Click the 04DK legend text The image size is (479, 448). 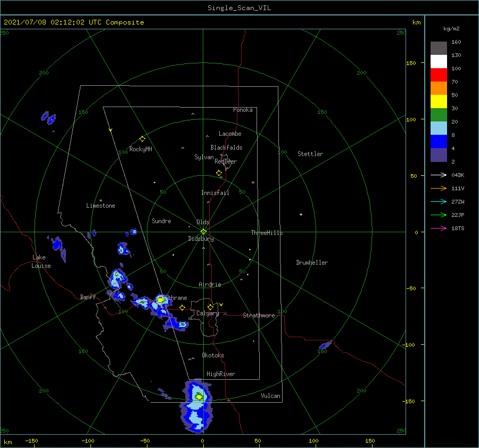pyautogui.click(x=458, y=175)
